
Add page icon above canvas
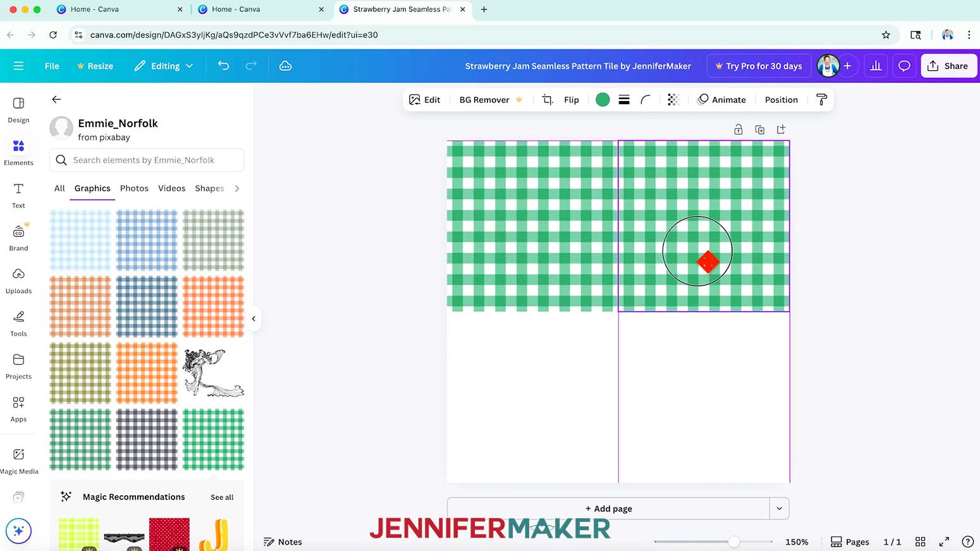point(781,130)
